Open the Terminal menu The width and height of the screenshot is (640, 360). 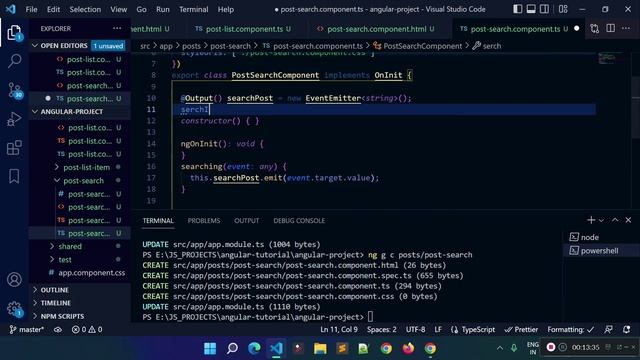point(193,9)
